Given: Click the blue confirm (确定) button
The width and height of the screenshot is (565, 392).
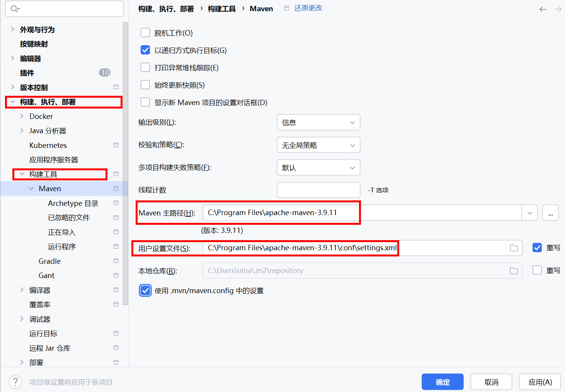Looking at the screenshot, I should [x=442, y=382].
